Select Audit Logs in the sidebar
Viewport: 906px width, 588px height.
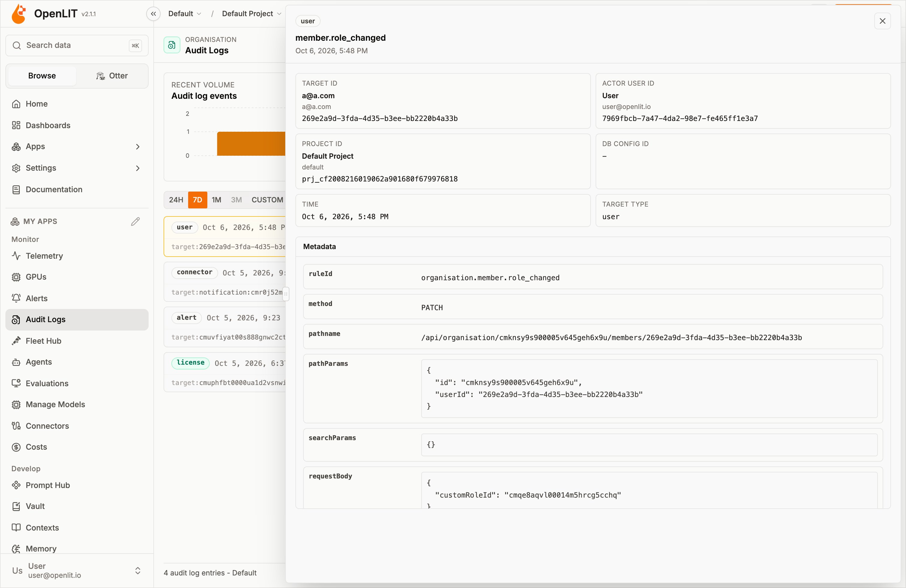[x=76, y=319]
